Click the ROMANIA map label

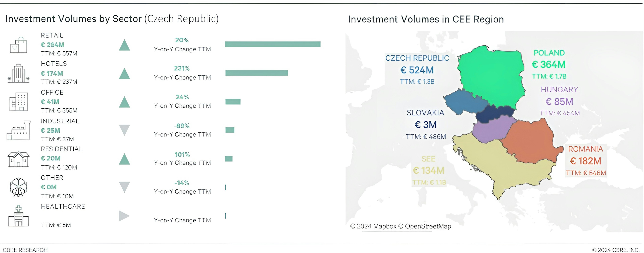(x=585, y=149)
